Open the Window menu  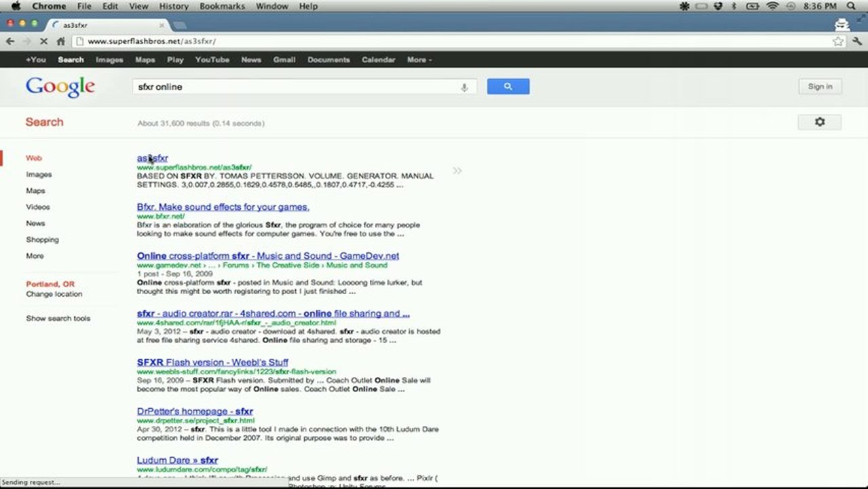[271, 6]
